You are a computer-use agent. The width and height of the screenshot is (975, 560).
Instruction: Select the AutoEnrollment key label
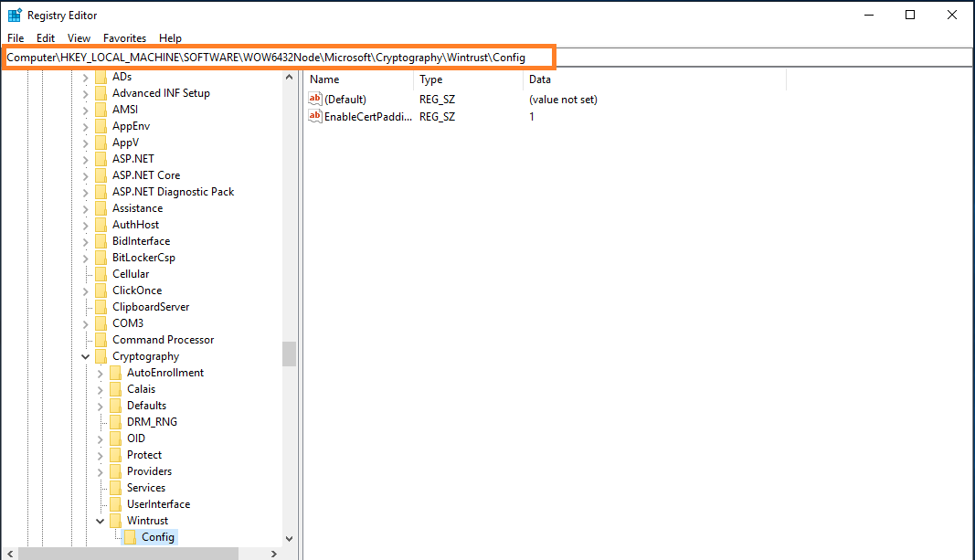165,373
